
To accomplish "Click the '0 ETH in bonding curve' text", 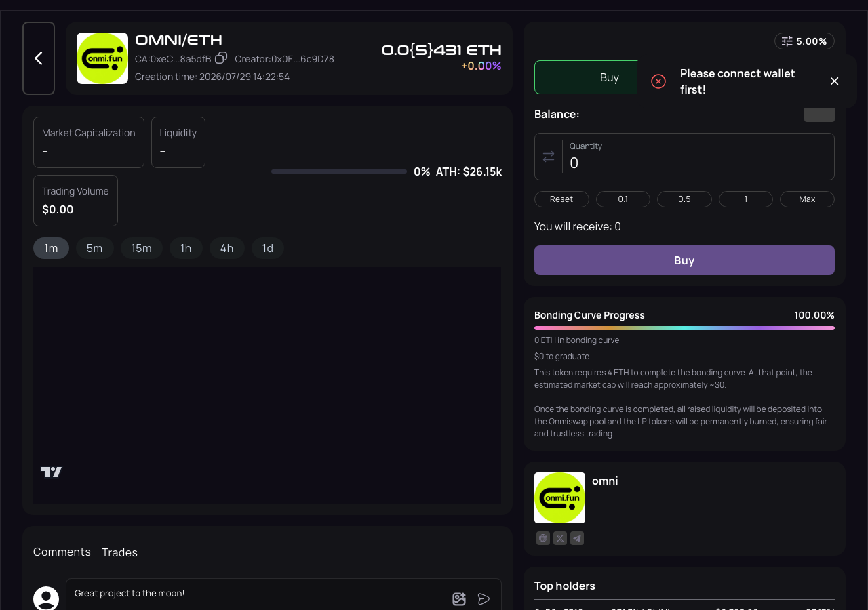I will 577,340.
